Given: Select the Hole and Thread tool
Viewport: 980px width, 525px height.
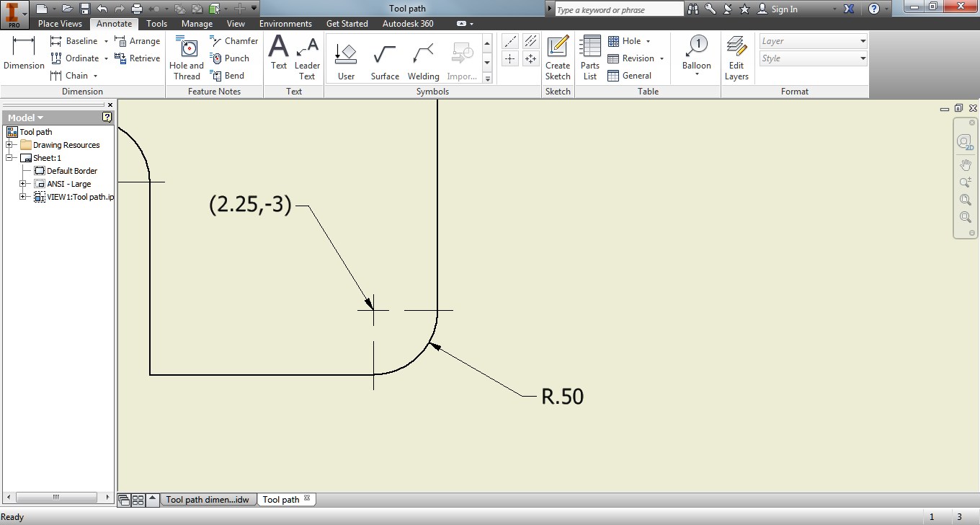Looking at the screenshot, I should pos(186,58).
